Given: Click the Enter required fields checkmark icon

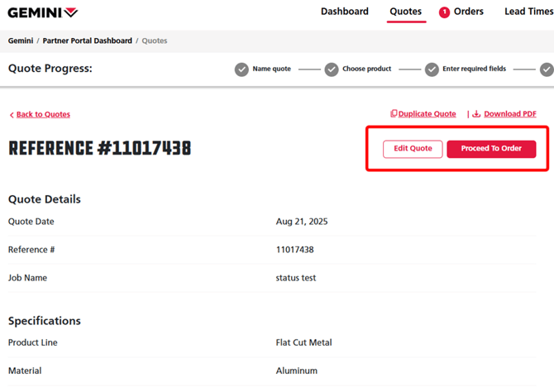Looking at the screenshot, I should pos(432,69).
